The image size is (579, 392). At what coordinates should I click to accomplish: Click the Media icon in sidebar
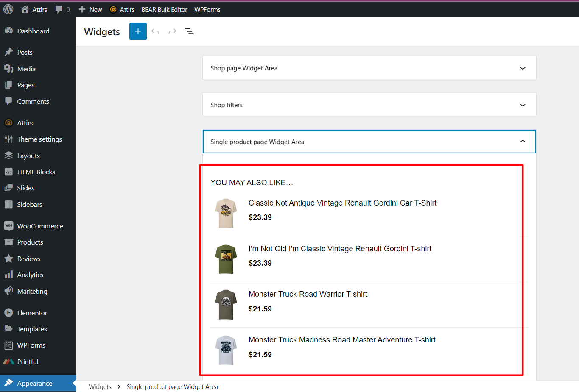[8, 69]
